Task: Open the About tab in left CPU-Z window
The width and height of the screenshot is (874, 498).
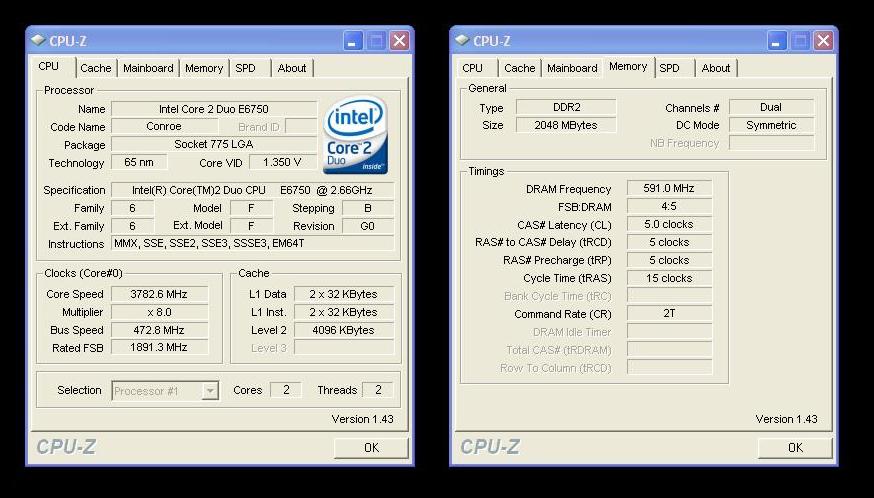Action: (x=292, y=68)
